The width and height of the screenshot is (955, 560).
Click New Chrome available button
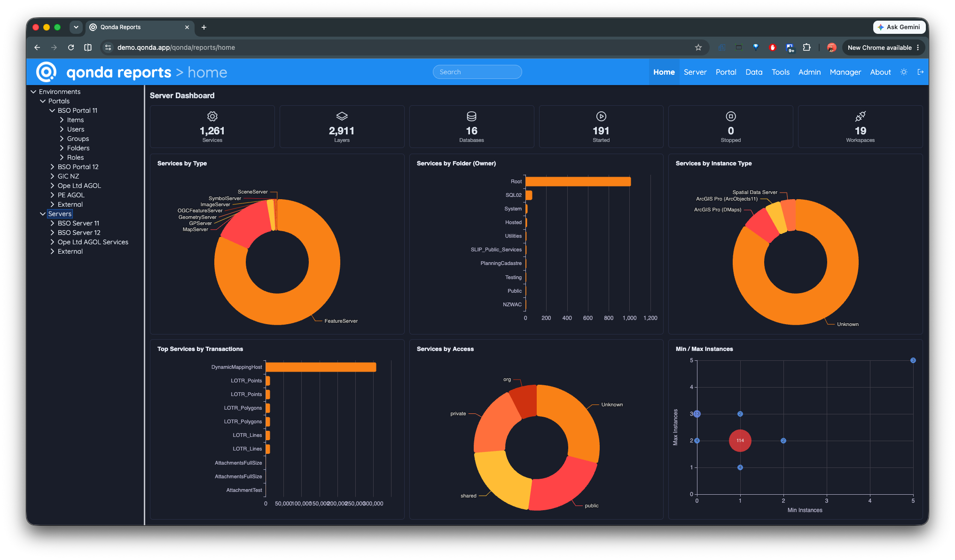click(884, 47)
